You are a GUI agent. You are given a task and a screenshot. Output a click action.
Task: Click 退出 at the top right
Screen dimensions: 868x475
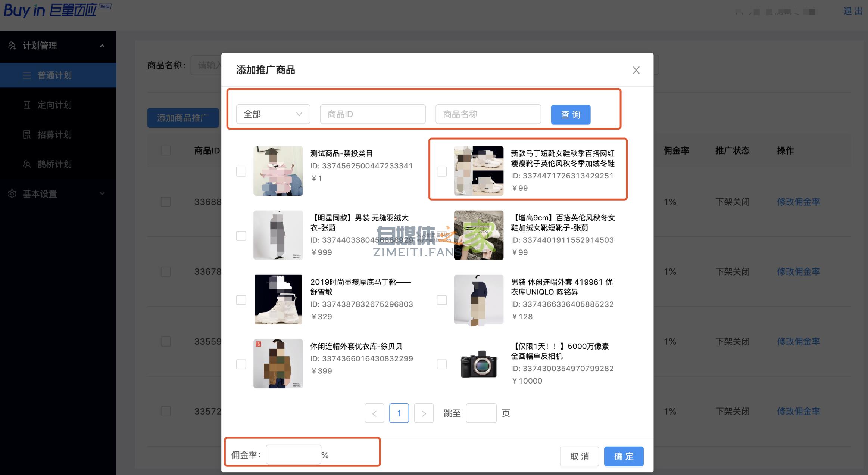pyautogui.click(x=852, y=11)
